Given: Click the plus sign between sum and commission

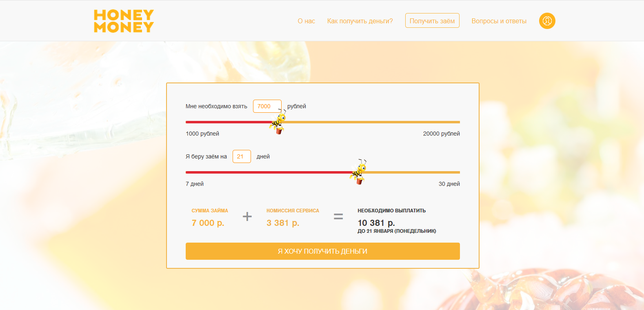Looking at the screenshot, I should point(247,216).
